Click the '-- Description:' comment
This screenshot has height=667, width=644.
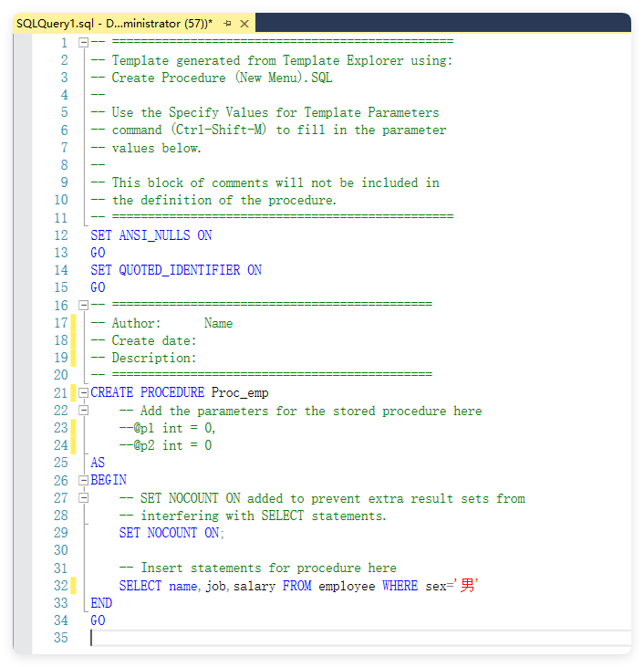pyautogui.click(x=143, y=359)
